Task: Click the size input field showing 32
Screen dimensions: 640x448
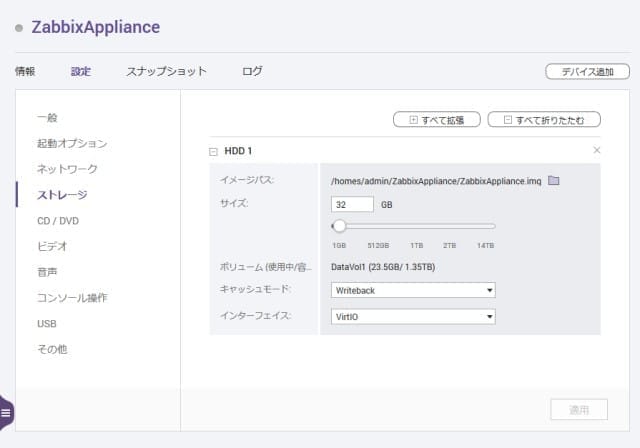Action: [352, 204]
